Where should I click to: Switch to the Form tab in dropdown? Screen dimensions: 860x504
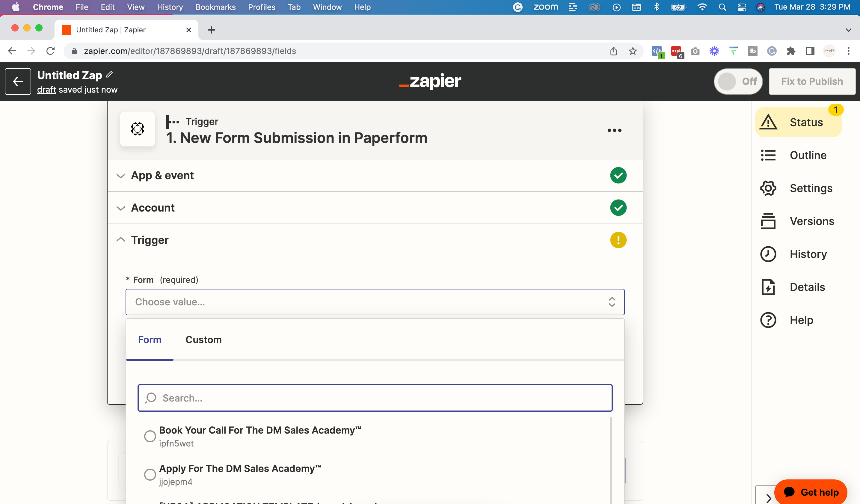click(x=150, y=340)
